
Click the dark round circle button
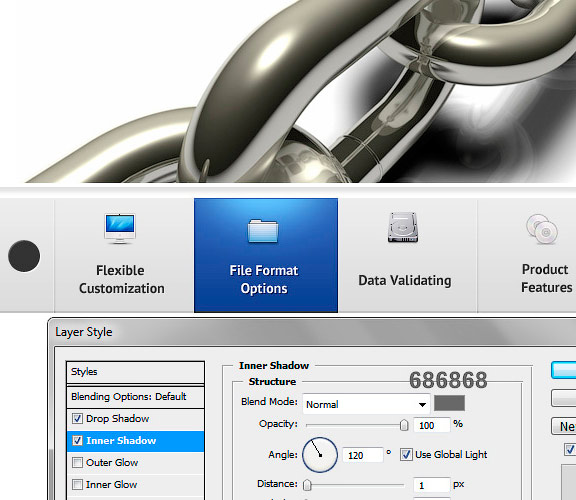[x=24, y=256]
